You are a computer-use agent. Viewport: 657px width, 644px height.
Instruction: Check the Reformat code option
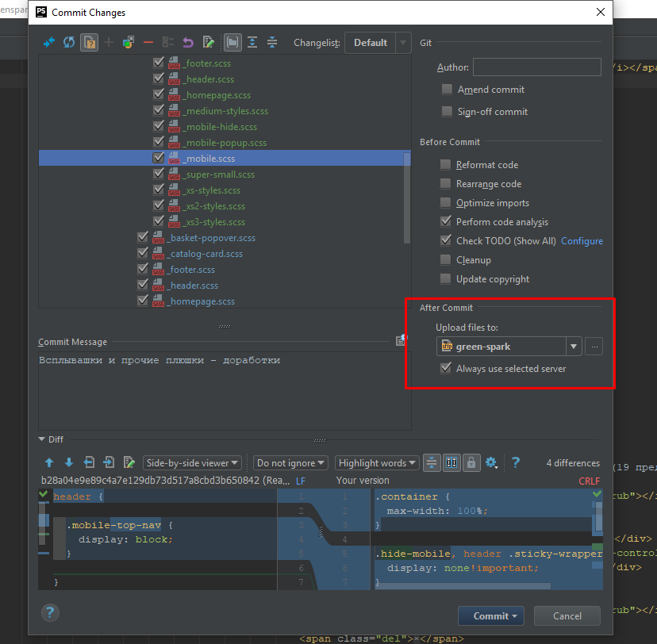pos(448,165)
